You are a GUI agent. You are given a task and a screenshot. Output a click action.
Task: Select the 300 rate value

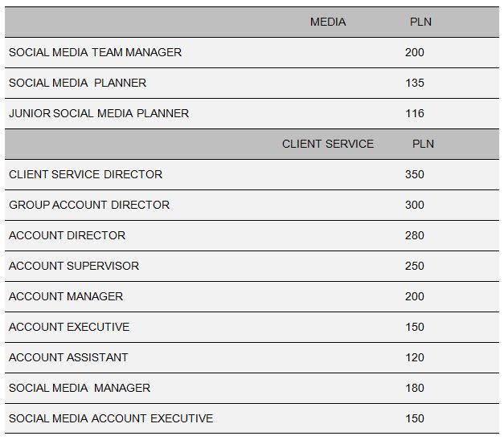click(415, 205)
